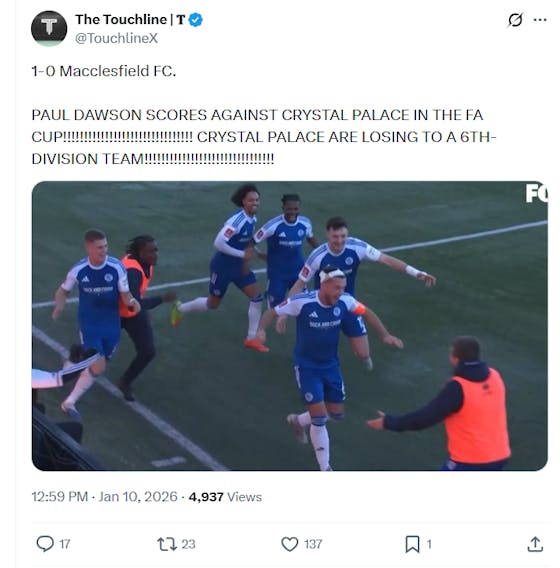This screenshot has height=568, width=560.
Task: Click the repost count 23
Action: coord(188,544)
